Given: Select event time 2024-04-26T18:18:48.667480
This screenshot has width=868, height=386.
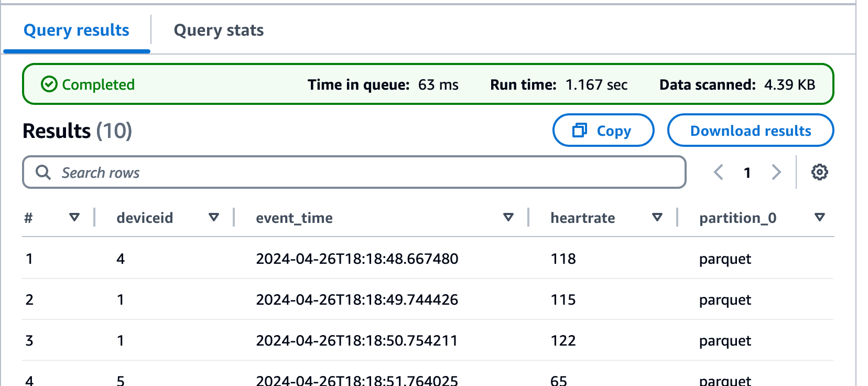Looking at the screenshot, I should tap(357, 259).
